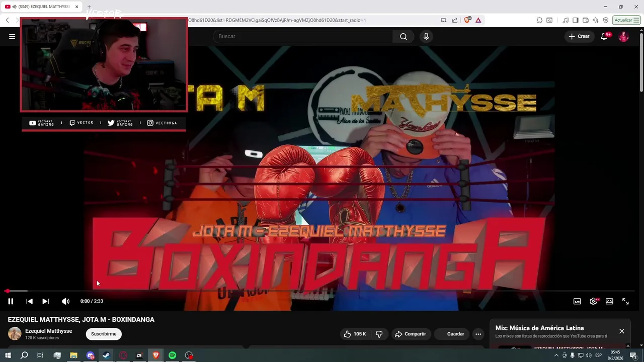Screen dimensions: 644x362
Task: Click the Compartir share button
Action: pyautogui.click(x=411, y=334)
